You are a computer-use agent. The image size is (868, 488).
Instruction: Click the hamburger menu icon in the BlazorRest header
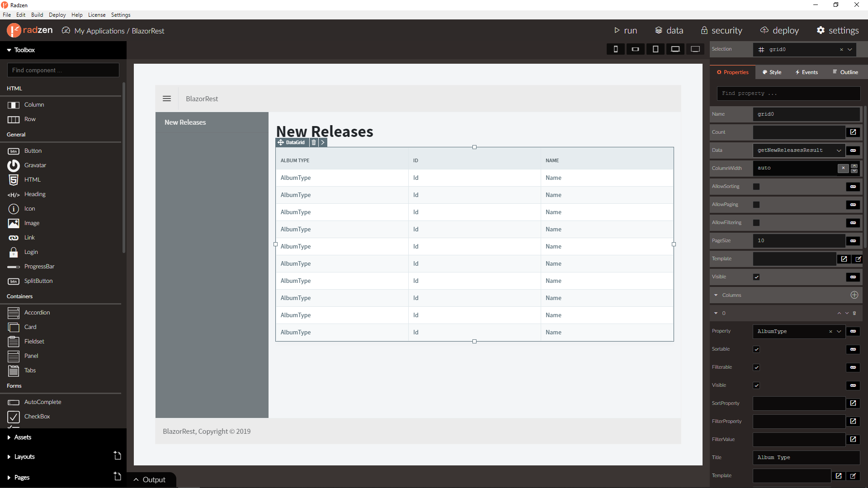click(167, 99)
